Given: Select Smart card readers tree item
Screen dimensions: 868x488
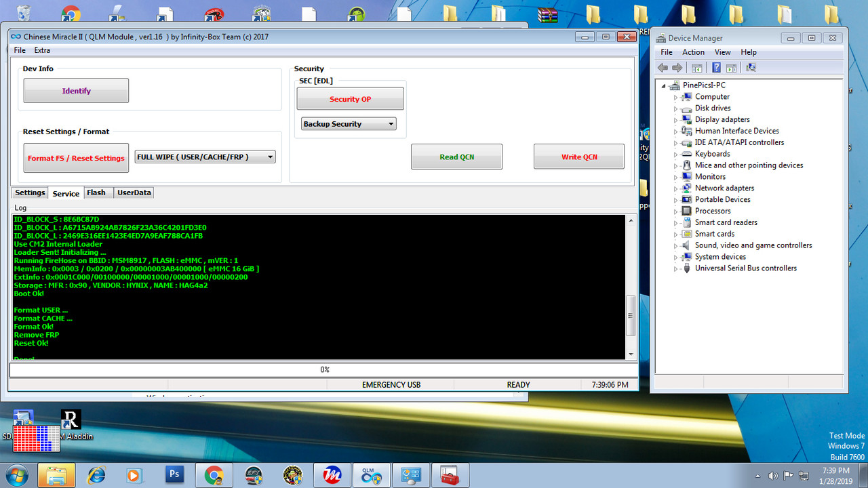Looking at the screenshot, I should pos(726,222).
